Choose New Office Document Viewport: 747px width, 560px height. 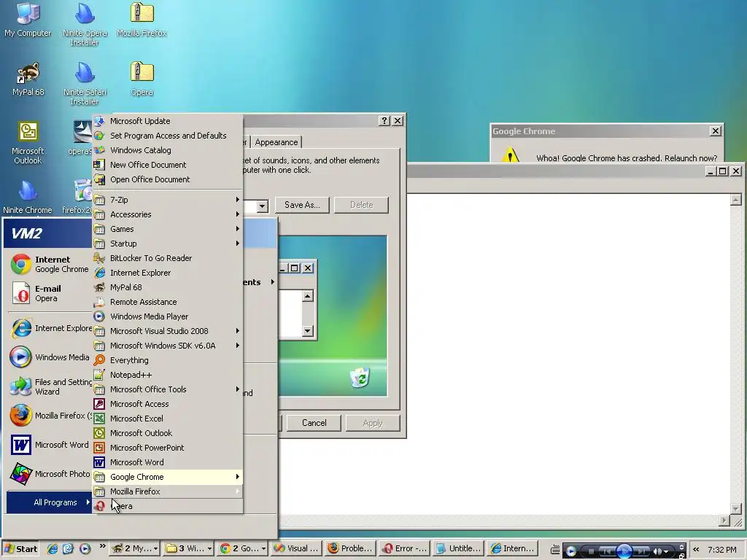pos(167,165)
